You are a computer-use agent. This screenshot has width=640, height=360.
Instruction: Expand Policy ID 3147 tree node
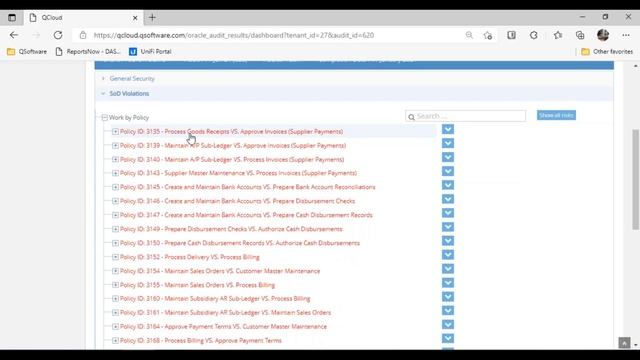(x=115, y=215)
